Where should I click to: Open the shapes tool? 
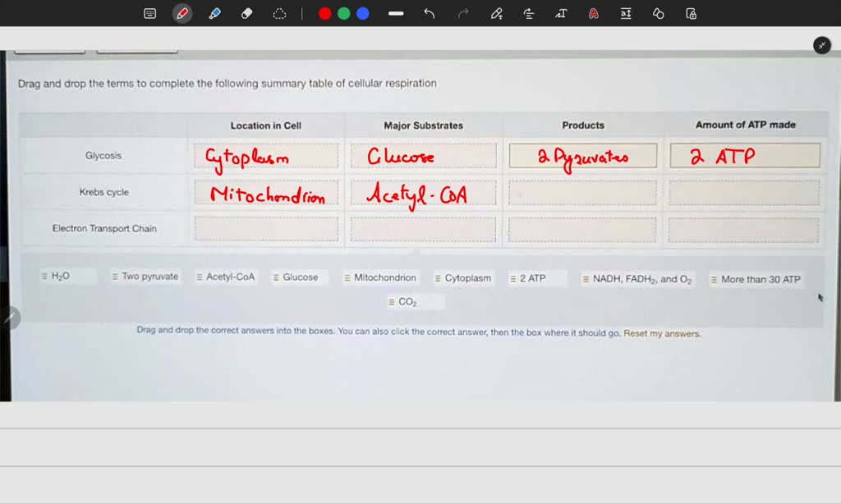(x=658, y=12)
